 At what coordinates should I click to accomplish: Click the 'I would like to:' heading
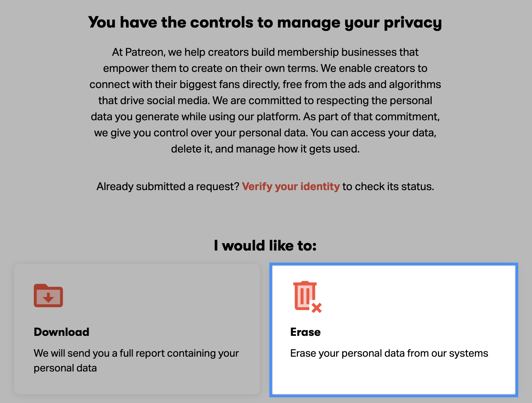[x=265, y=245]
